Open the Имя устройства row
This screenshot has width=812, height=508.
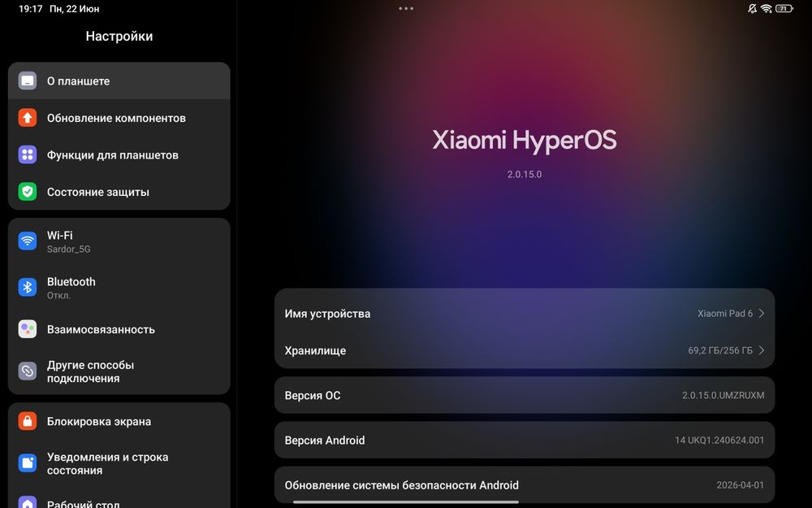525,313
